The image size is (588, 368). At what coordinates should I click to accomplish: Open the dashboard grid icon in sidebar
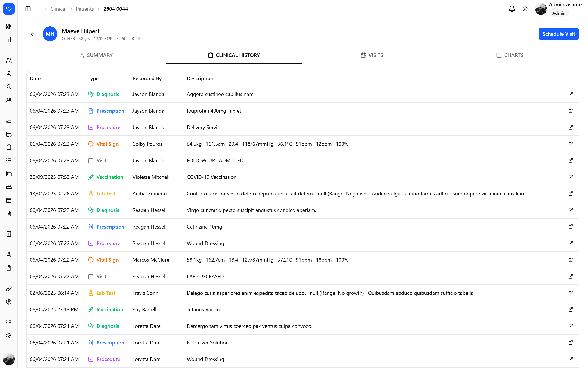coord(9,26)
